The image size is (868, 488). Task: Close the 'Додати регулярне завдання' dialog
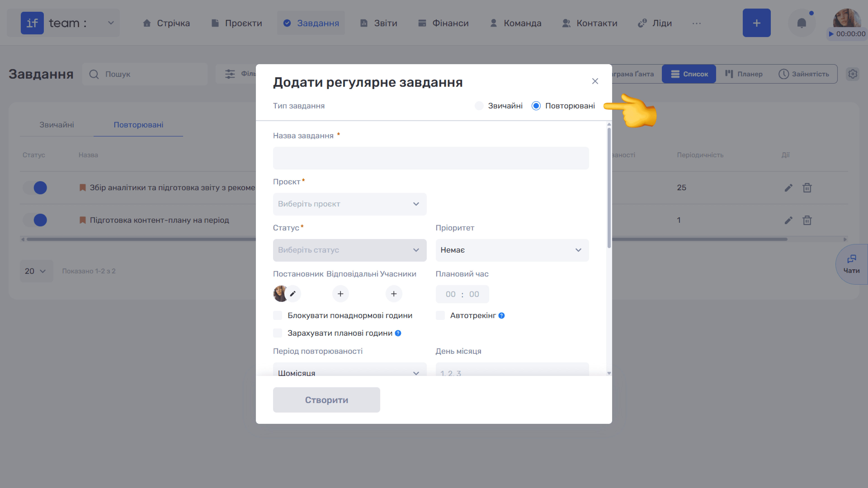[x=595, y=81]
